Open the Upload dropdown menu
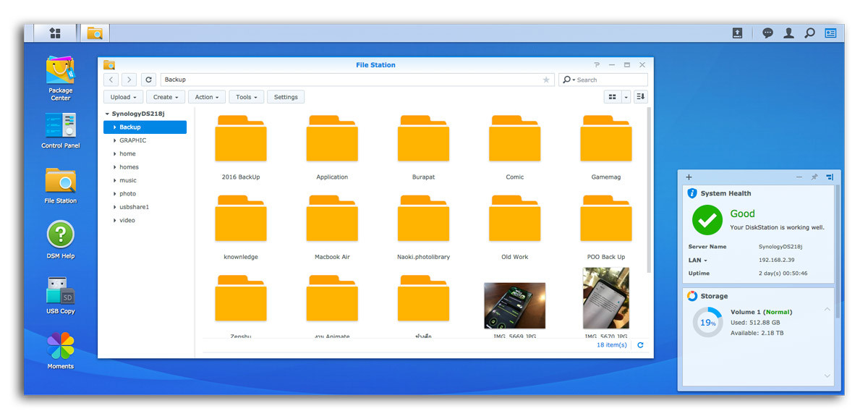This screenshot has height=419, width=868. tap(124, 97)
